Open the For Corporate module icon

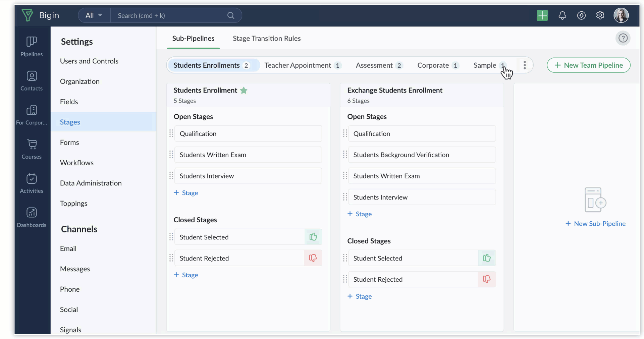(x=32, y=110)
